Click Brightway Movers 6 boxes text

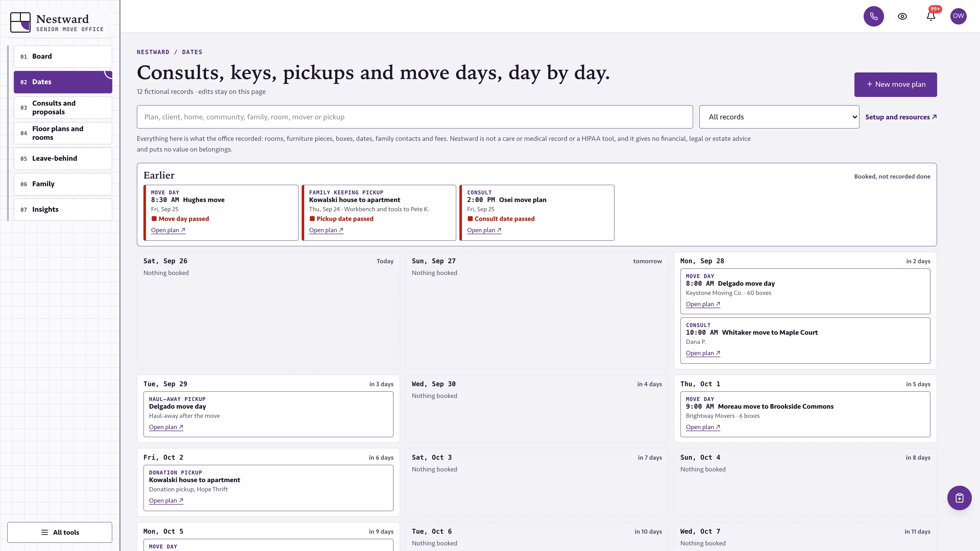pyautogui.click(x=722, y=416)
